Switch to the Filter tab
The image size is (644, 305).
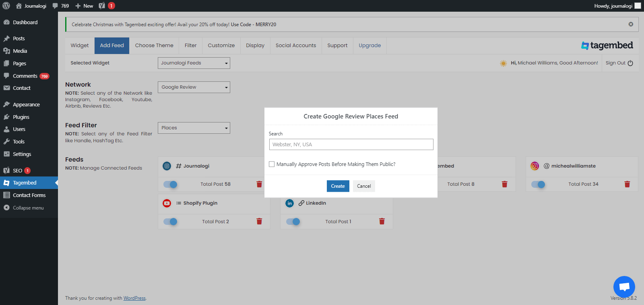(190, 46)
